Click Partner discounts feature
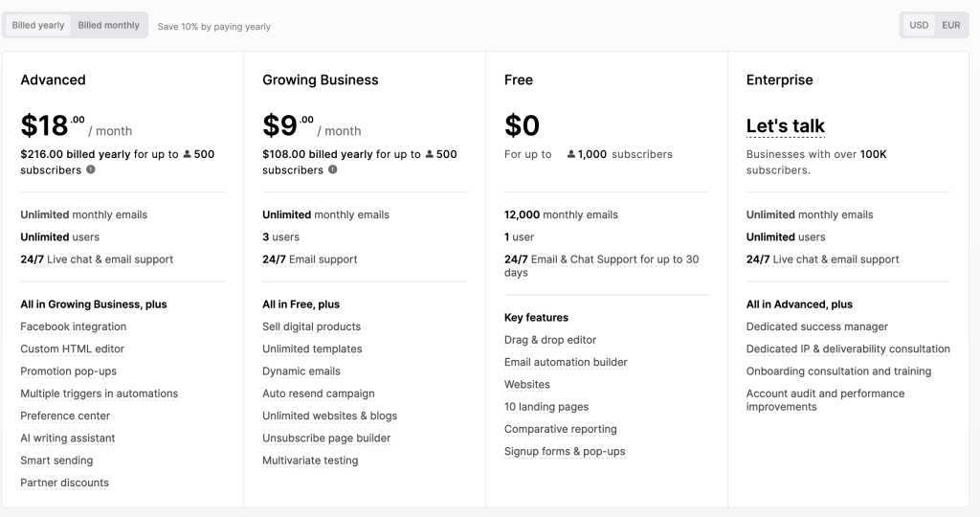The height and width of the screenshot is (517, 980). [64, 483]
